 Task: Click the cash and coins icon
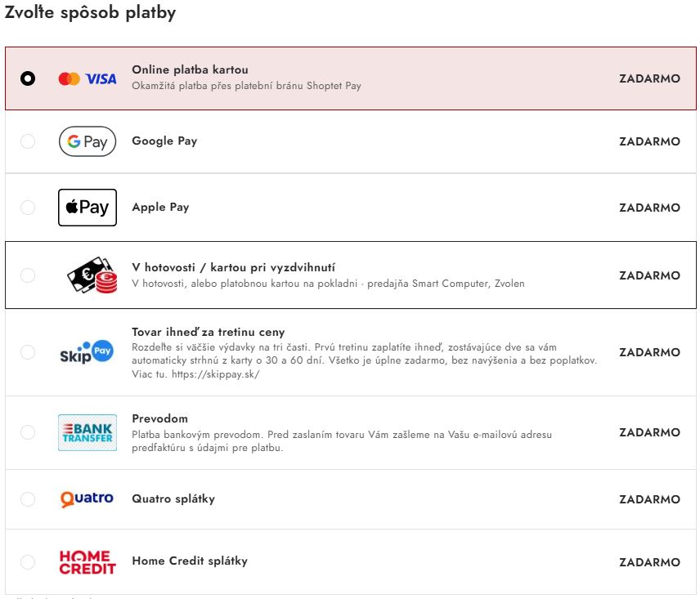92,275
